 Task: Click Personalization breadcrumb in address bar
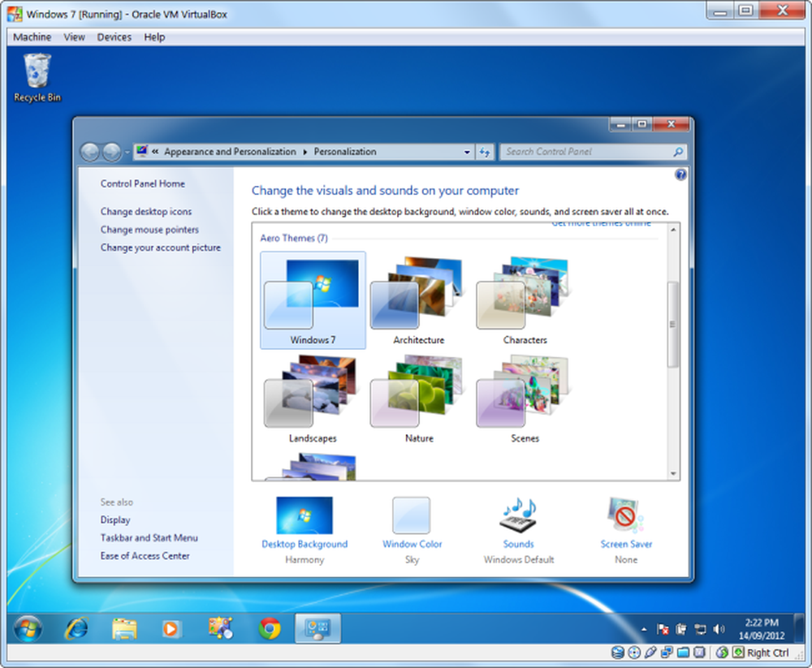pyautogui.click(x=345, y=152)
